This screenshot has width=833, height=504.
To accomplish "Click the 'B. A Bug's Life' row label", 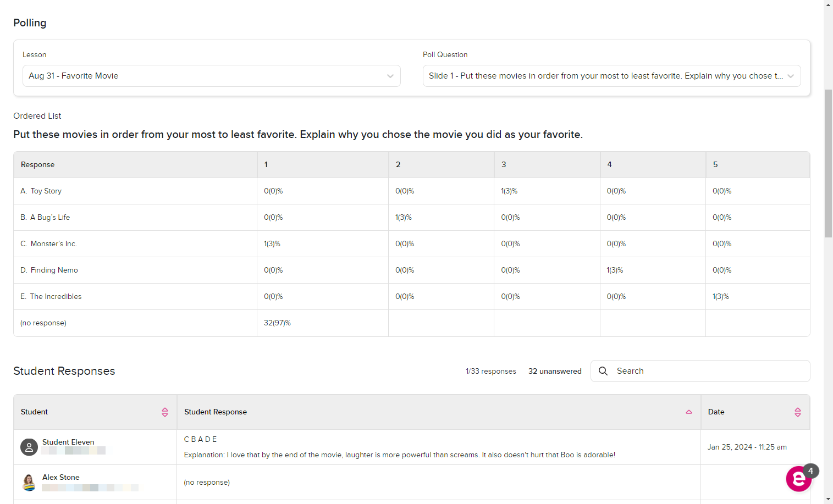I will 45,218.
